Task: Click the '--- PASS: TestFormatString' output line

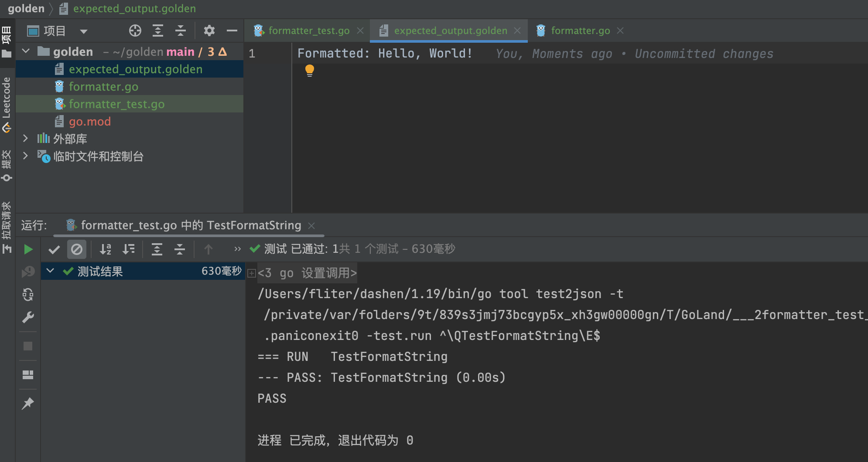Action: tap(382, 377)
